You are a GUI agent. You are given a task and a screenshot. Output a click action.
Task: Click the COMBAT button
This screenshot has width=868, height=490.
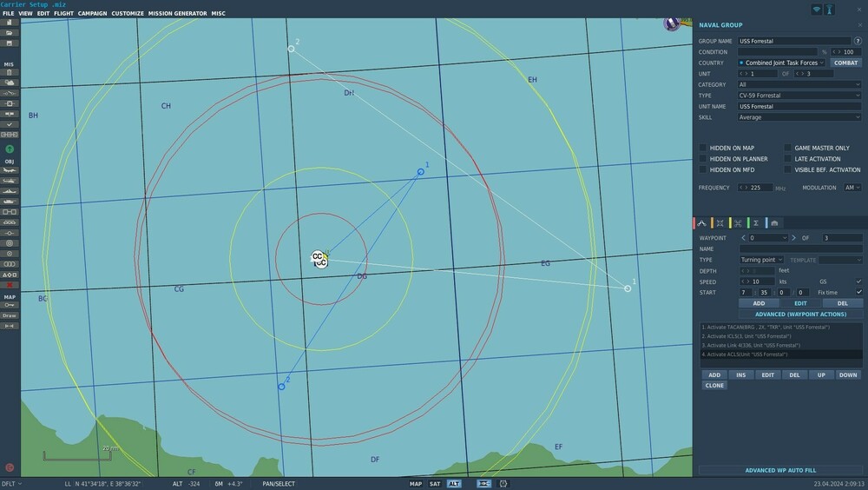pyautogui.click(x=845, y=63)
